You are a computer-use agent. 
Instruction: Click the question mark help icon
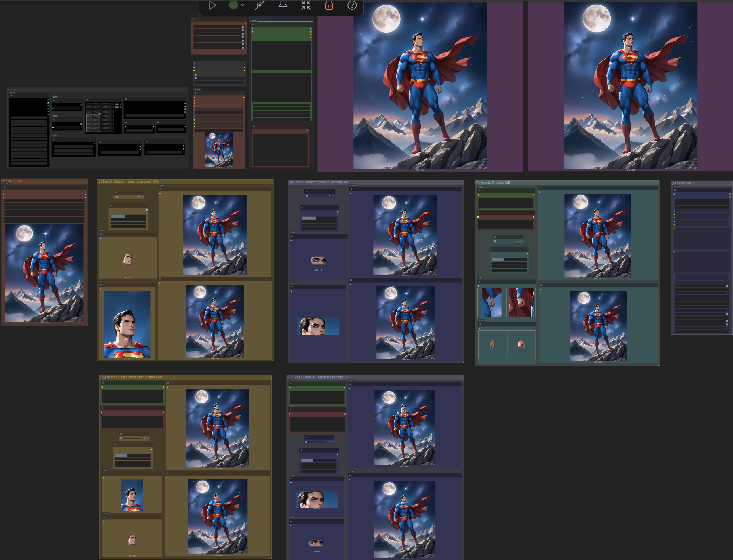tap(352, 5)
